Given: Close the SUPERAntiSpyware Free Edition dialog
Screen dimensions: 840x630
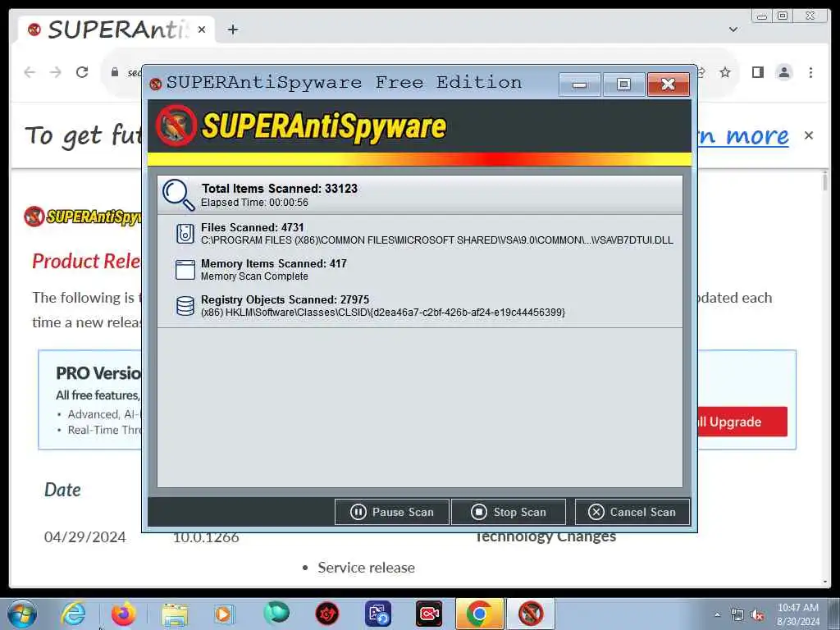Looking at the screenshot, I should (x=668, y=84).
